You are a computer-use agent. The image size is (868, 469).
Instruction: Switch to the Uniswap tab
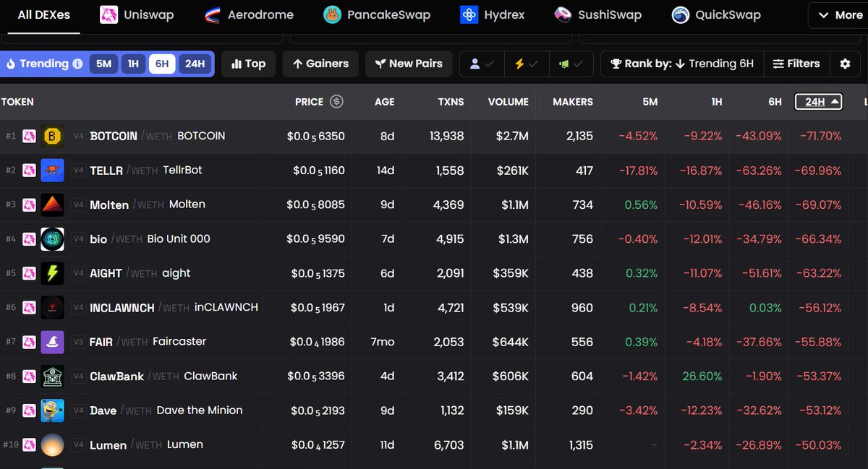[137, 14]
